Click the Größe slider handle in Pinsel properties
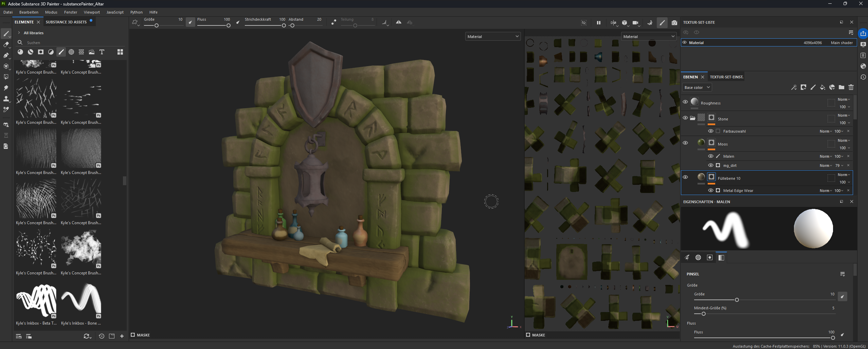 point(737,300)
